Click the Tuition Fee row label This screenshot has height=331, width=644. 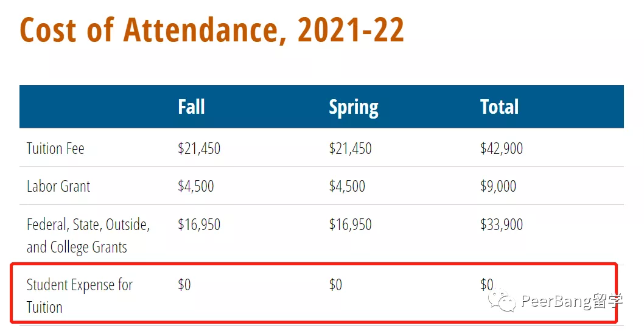point(55,148)
